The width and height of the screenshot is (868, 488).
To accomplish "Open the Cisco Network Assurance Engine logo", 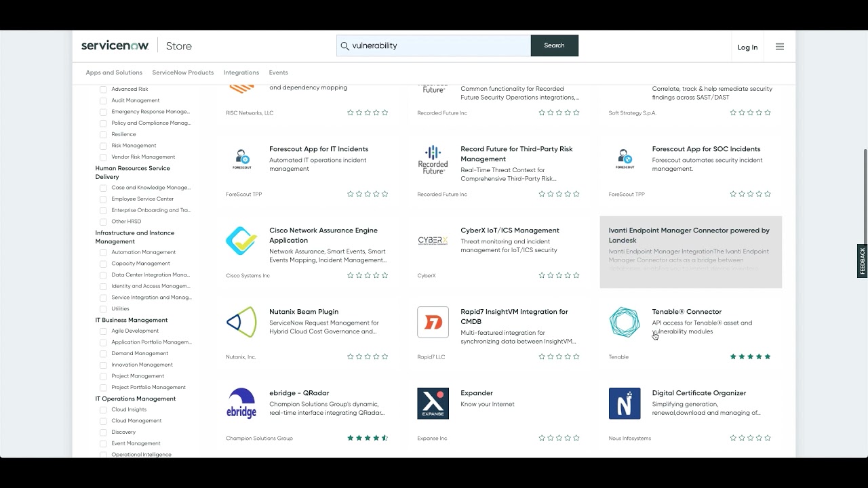I will (x=242, y=241).
